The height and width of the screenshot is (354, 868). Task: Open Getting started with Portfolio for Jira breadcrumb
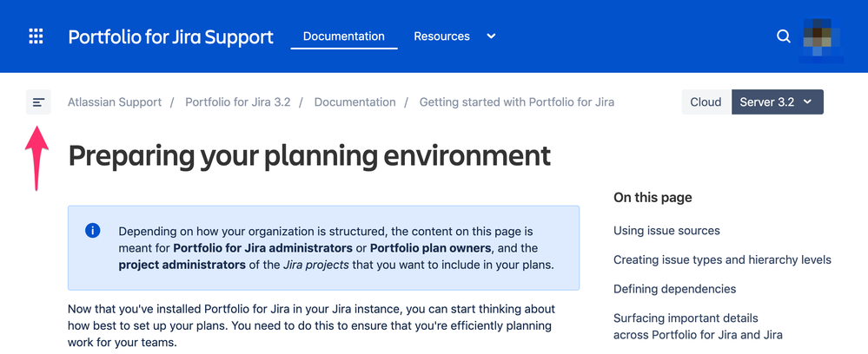(x=516, y=102)
